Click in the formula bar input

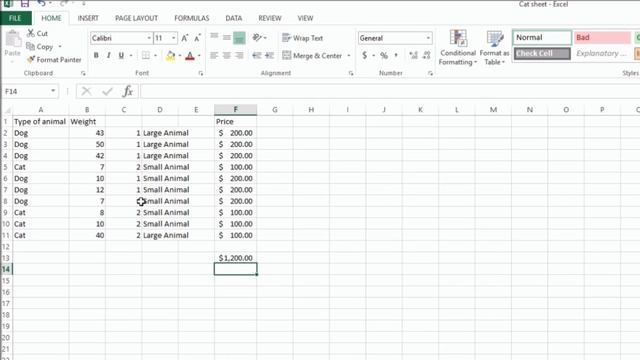click(x=390, y=91)
